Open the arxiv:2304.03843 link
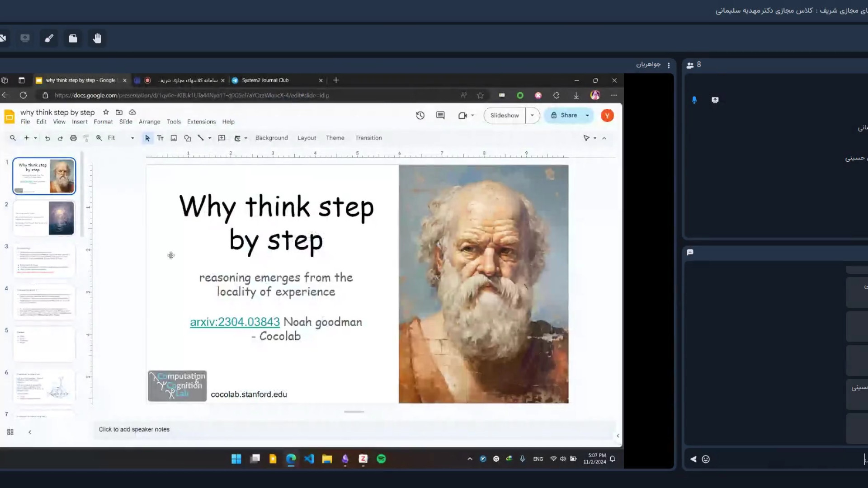Viewport: 868px width, 488px height. tap(235, 322)
